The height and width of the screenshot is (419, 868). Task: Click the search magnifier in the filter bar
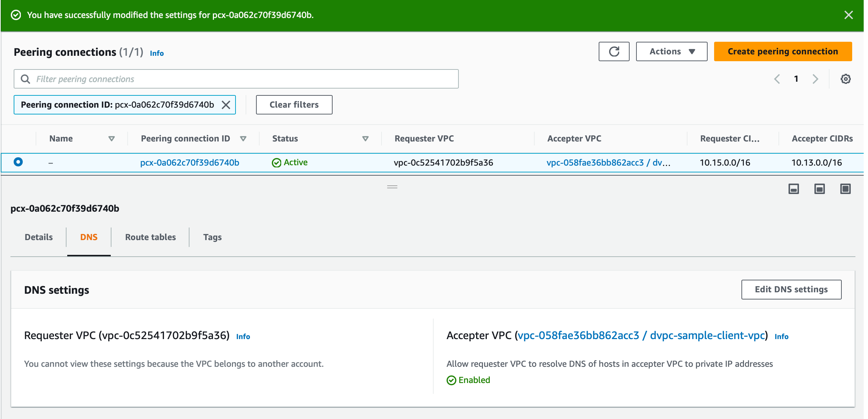[26, 78]
